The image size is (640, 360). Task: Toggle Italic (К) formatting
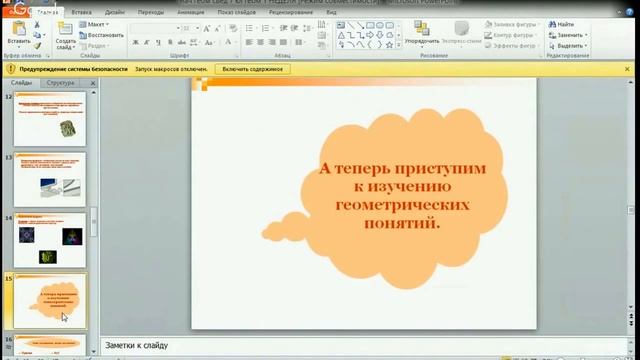click(x=147, y=42)
